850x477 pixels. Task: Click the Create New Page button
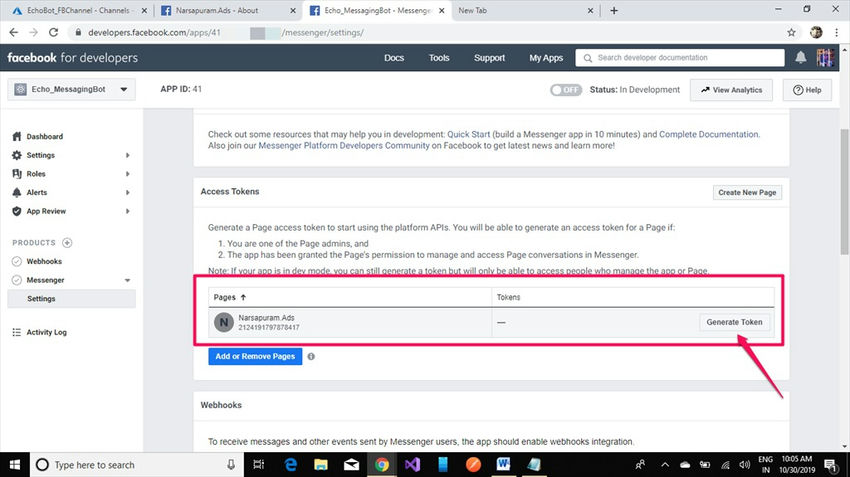747,192
